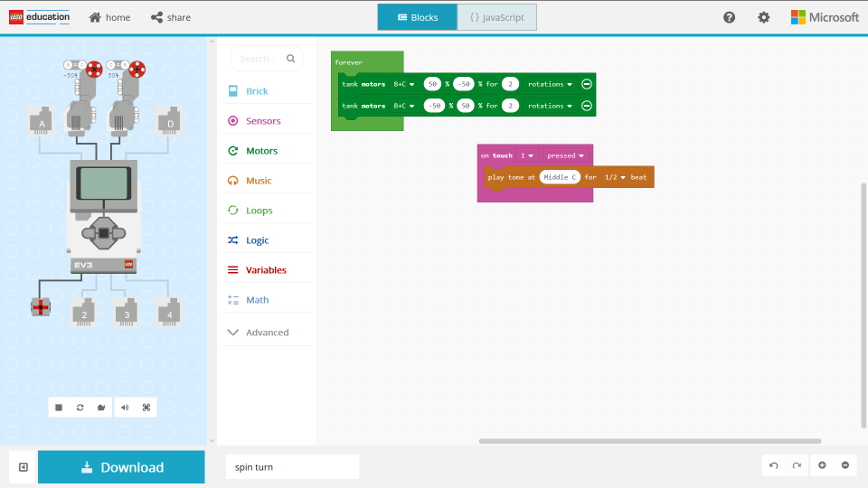
Task: Select the forever loop block
Action: (x=349, y=62)
